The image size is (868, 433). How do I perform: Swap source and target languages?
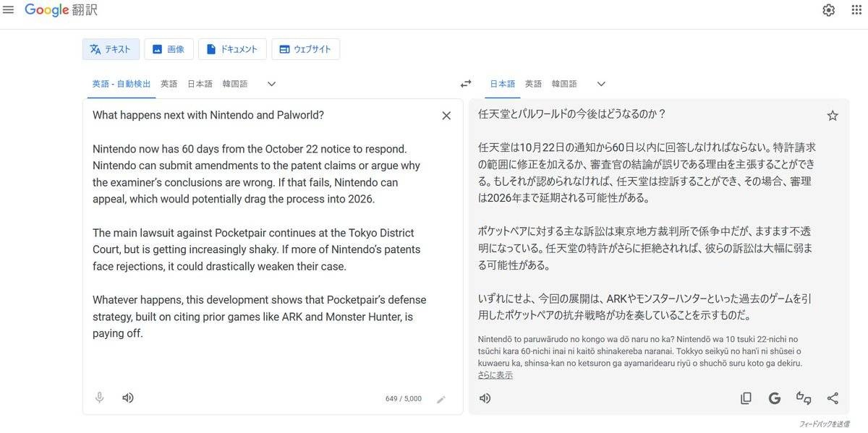pos(466,84)
